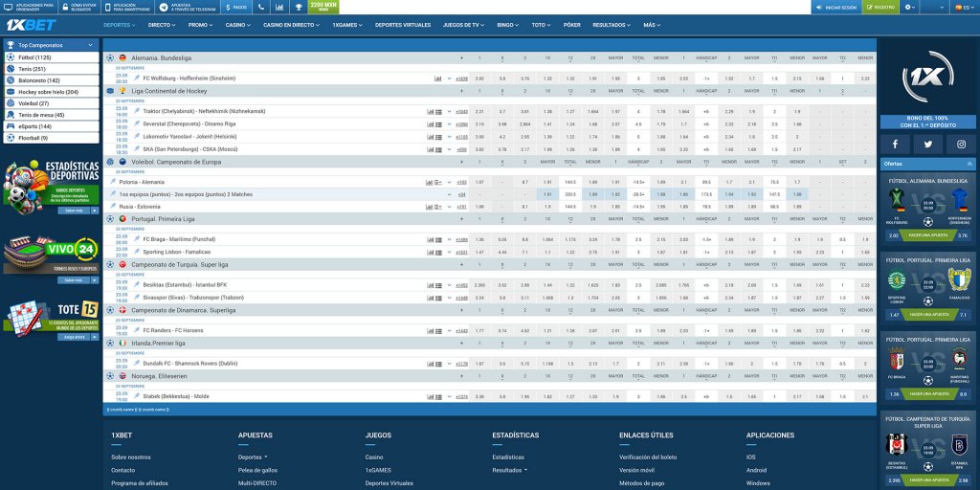Open Verificación del boleto footer link
980x490 pixels.
coord(648,457)
